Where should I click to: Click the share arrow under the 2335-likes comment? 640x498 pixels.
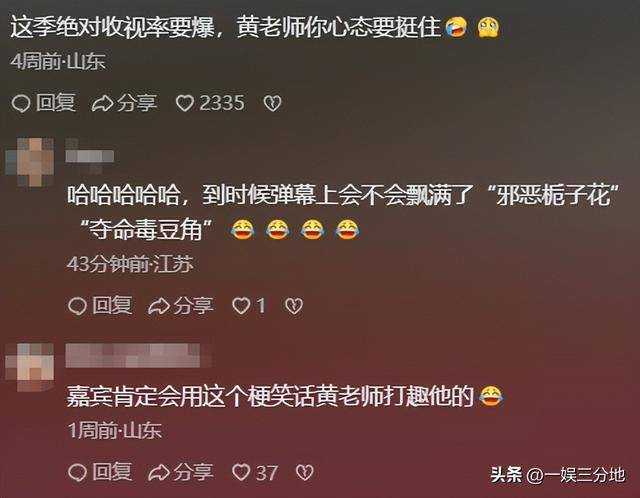[x=102, y=104]
